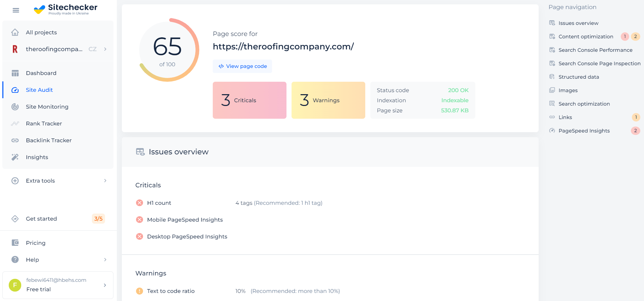The image size is (644, 301).
Task: Click the Site Monitoring radar icon
Action: pyautogui.click(x=15, y=107)
